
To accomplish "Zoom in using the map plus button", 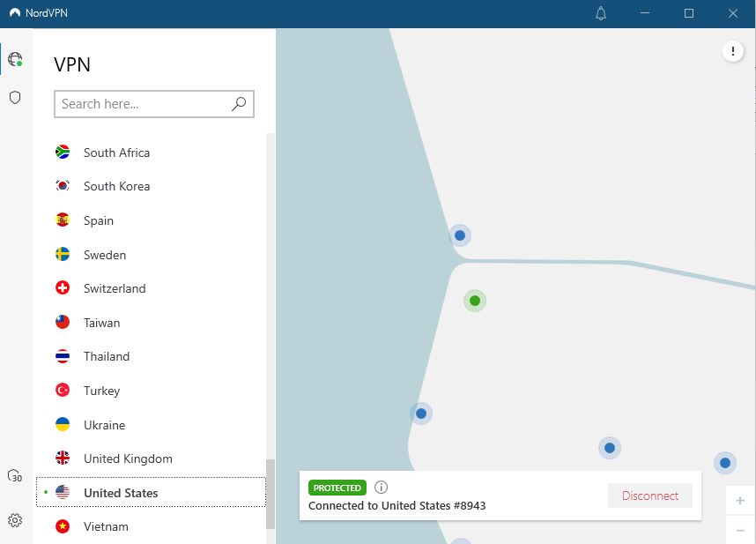I will pyautogui.click(x=739, y=500).
